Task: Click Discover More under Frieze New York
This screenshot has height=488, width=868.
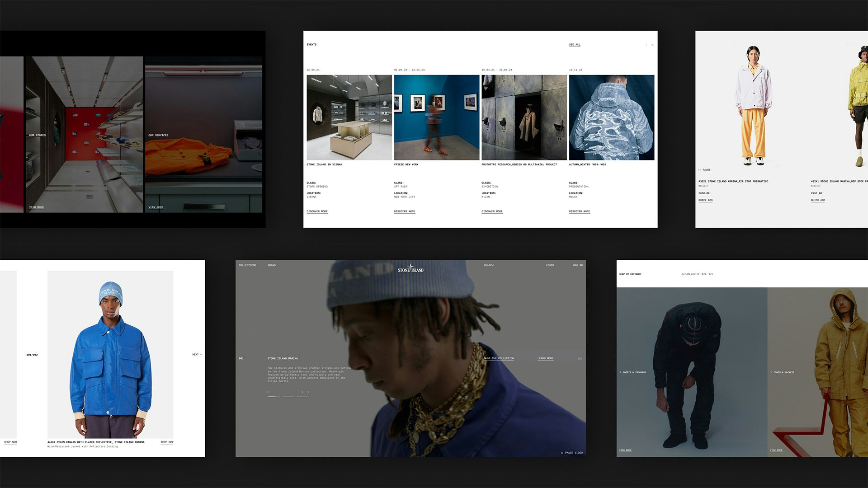Action: pos(405,211)
